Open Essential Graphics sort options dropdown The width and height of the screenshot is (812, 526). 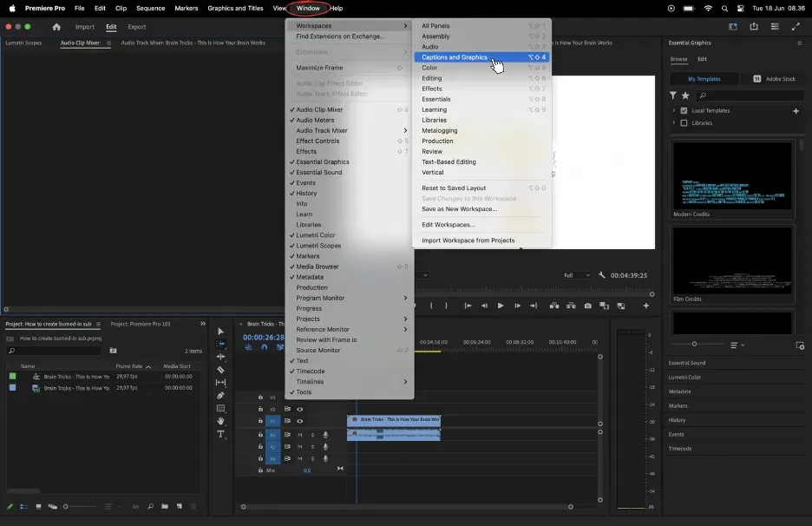coord(737,345)
